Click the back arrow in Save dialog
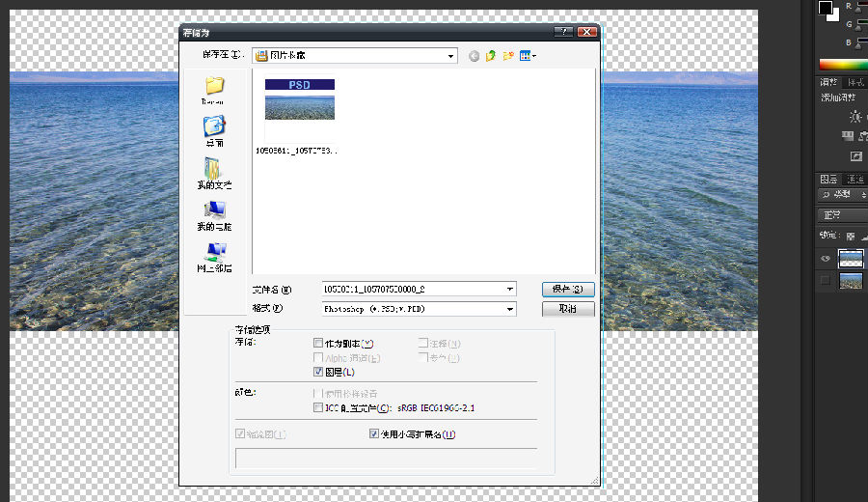Screen dimensions: 868x502 (x=475, y=56)
